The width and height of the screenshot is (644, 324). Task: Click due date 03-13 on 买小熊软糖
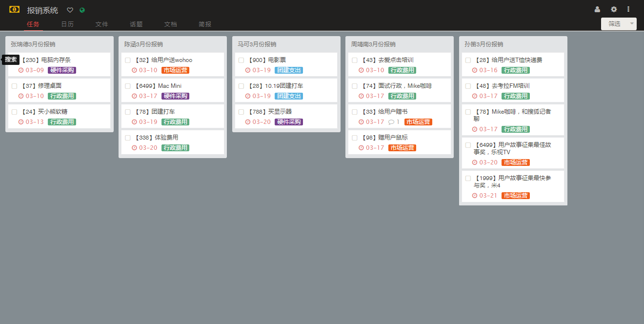point(35,122)
